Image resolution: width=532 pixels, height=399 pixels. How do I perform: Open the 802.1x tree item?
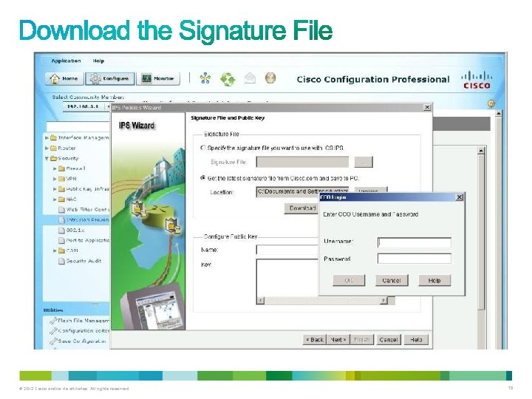[x=72, y=230]
